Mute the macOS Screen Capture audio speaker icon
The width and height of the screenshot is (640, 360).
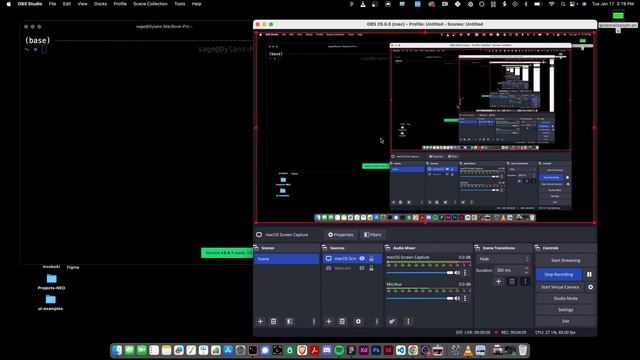(457, 273)
